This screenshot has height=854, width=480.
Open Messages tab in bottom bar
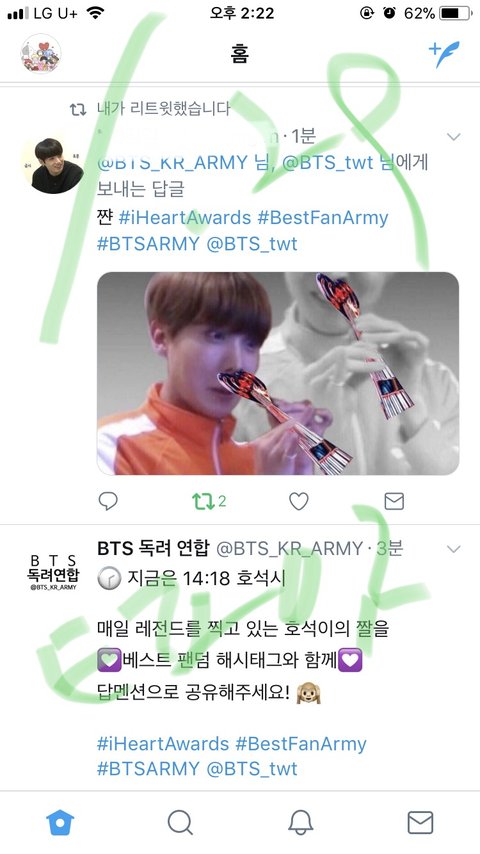click(421, 822)
